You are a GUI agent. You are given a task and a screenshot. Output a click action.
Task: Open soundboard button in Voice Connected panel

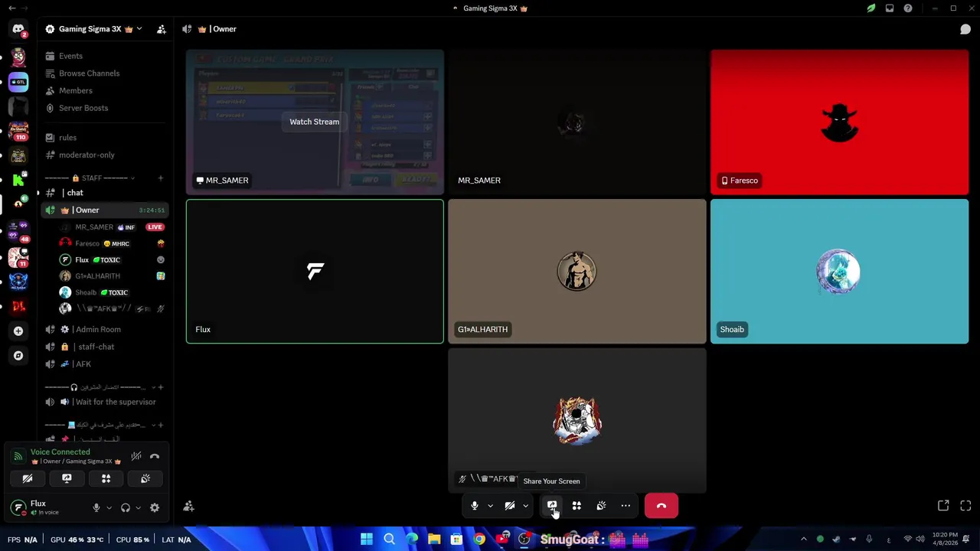point(145,478)
